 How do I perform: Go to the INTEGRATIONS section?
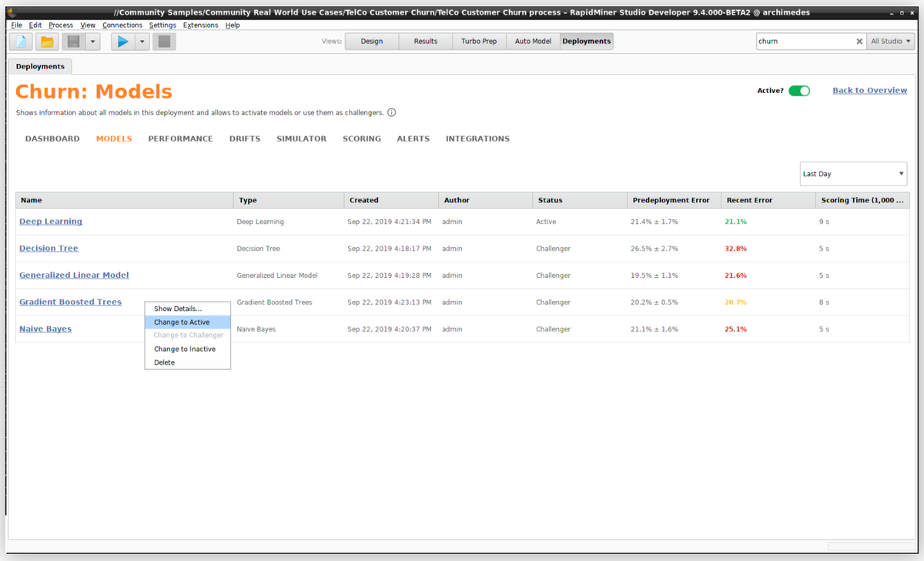(477, 139)
